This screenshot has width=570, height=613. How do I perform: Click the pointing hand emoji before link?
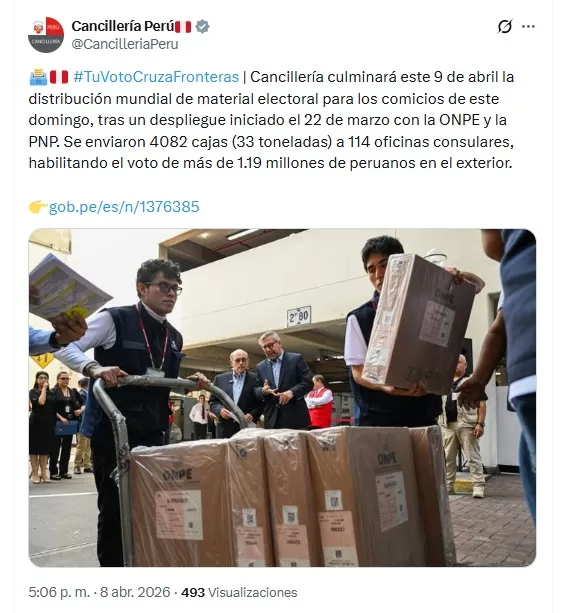[38, 206]
